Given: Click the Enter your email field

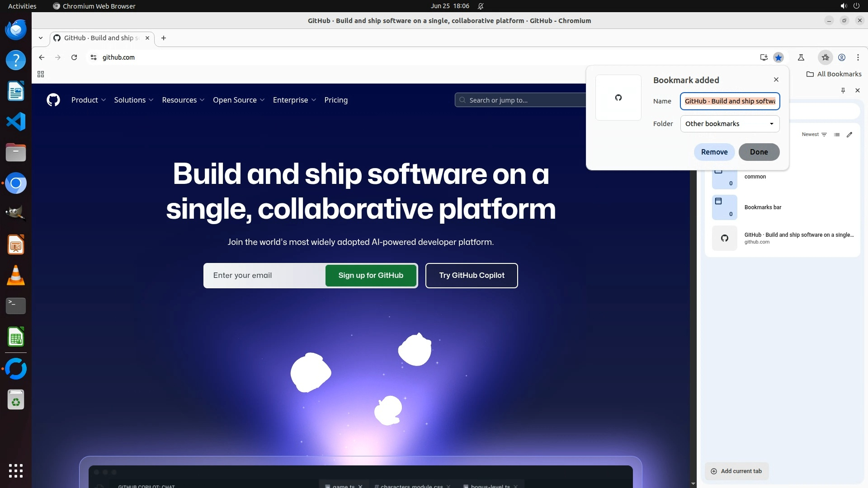Looking at the screenshot, I should 264,276.
